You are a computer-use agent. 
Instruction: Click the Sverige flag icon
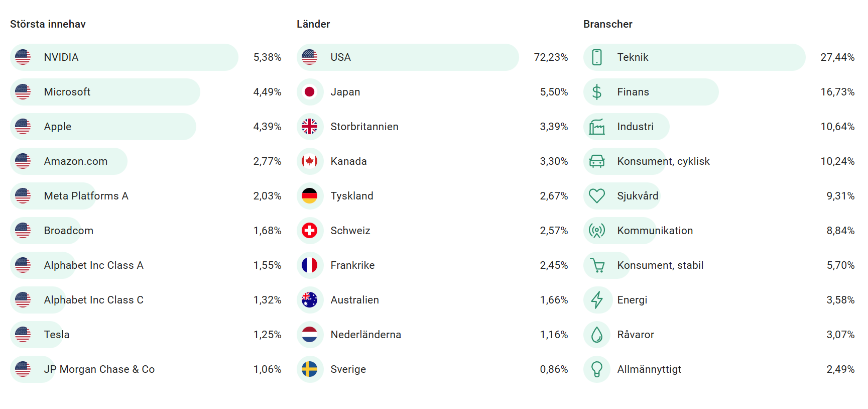(310, 369)
